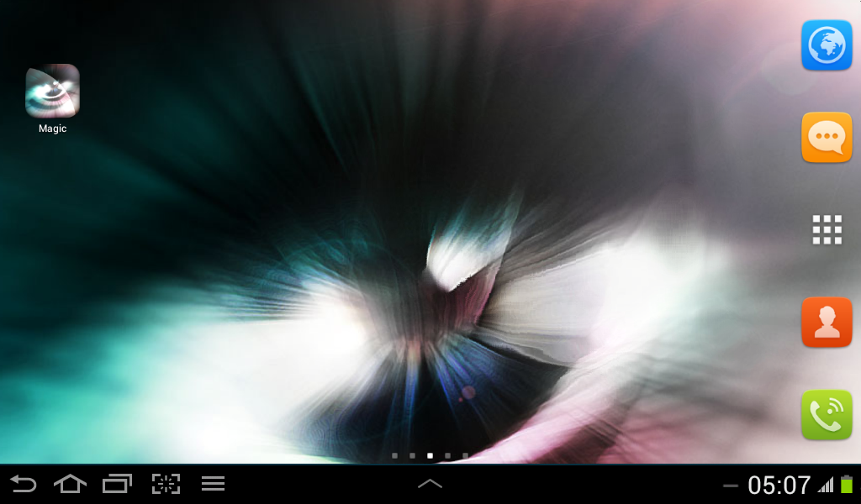This screenshot has height=504, width=861.
Task: Tap the home navigation button
Action: [x=71, y=484]
